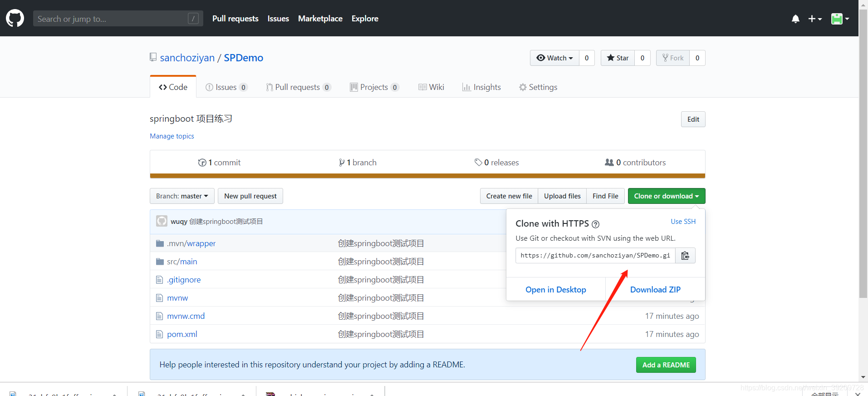The height and width of the screenshot is (396, 868).
Task: Open the forks count
Action: (697, 58)
